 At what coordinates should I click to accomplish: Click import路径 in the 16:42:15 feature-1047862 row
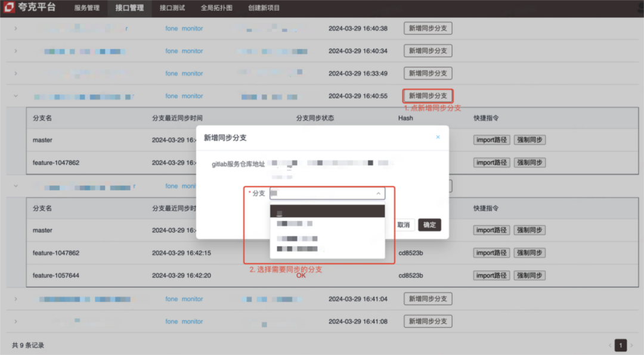pyautogui.click(x=491, y=253)
